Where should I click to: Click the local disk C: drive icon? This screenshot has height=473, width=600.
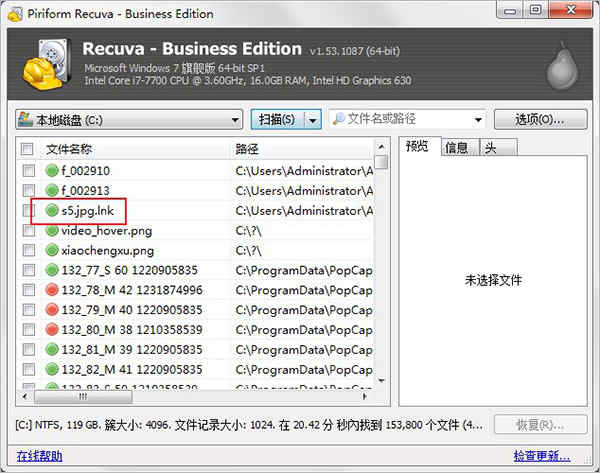25,119
